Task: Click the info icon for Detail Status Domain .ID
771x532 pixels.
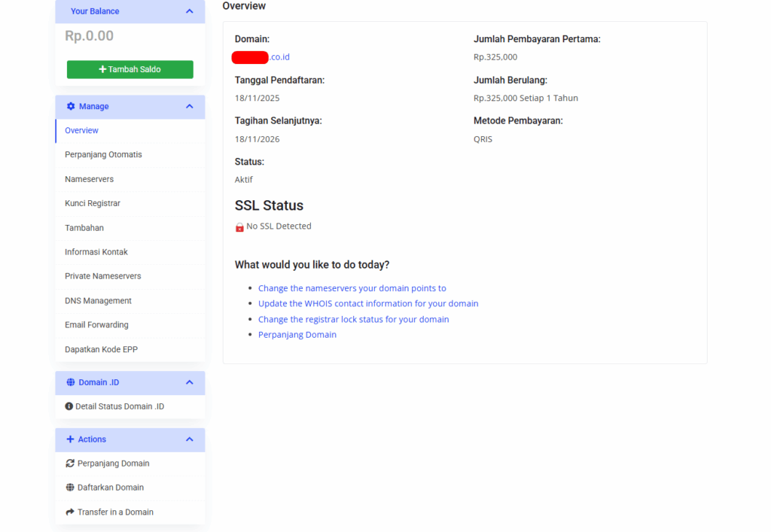Action: 69,406
